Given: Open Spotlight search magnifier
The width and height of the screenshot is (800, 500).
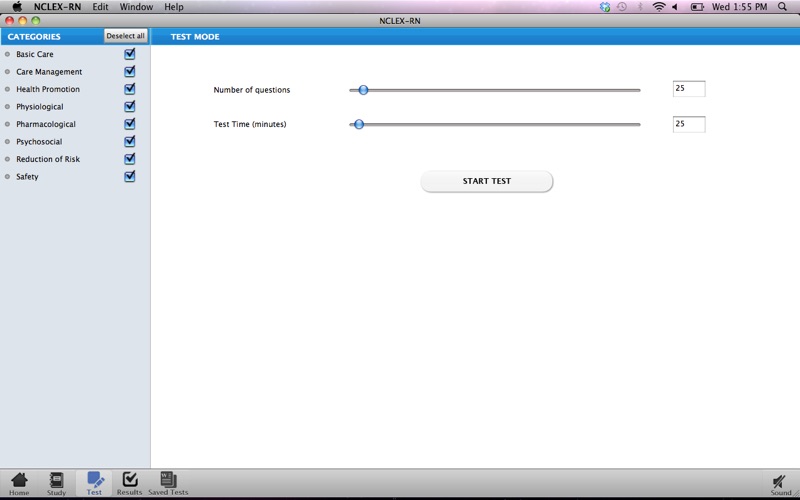Looking at the screenshot, I should click(782, 7).
